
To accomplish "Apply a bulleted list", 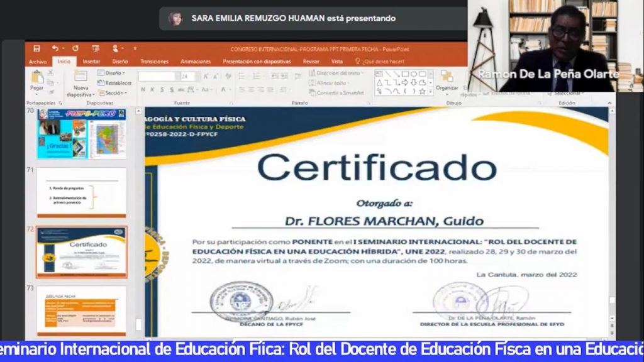I will point(243,76).
